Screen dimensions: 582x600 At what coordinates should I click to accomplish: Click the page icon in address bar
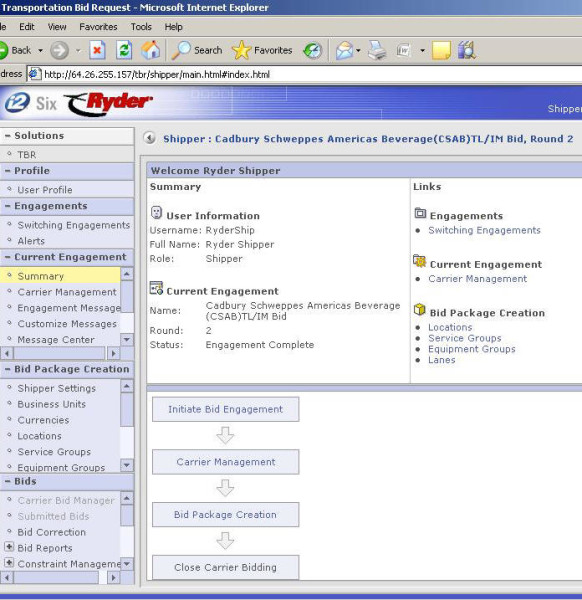(35, 74)
